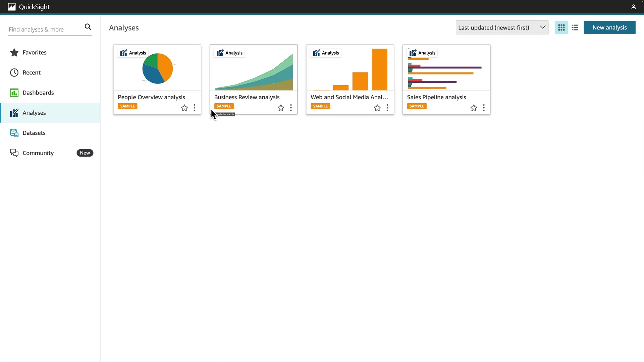Click the New analysis button
Viewport: 644px width, 362px height.
tap(609, 27)
